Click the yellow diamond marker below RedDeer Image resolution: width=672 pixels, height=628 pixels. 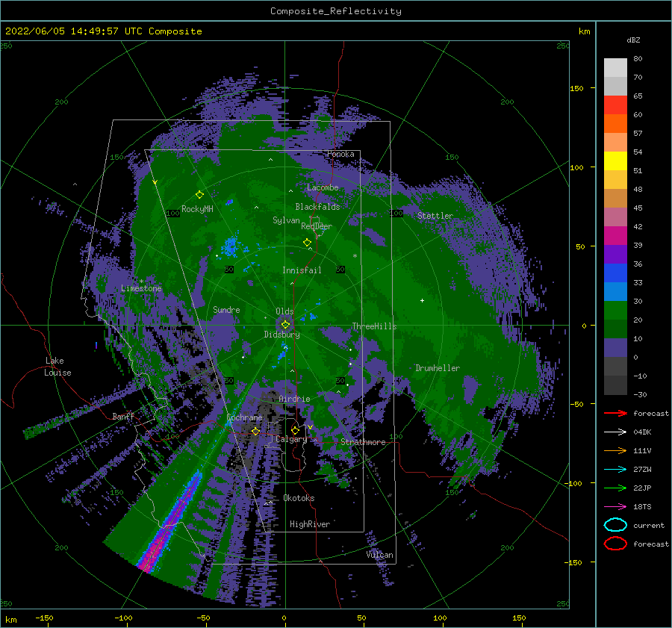click(307, 243)
